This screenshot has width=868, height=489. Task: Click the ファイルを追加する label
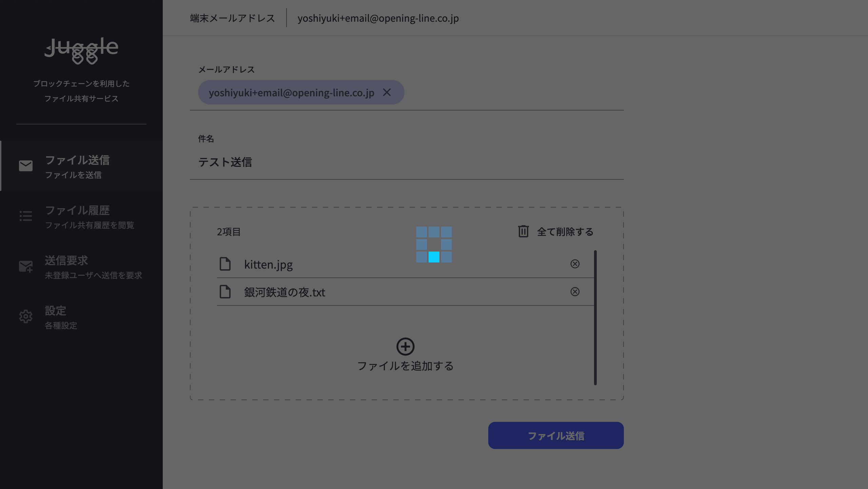405,366
